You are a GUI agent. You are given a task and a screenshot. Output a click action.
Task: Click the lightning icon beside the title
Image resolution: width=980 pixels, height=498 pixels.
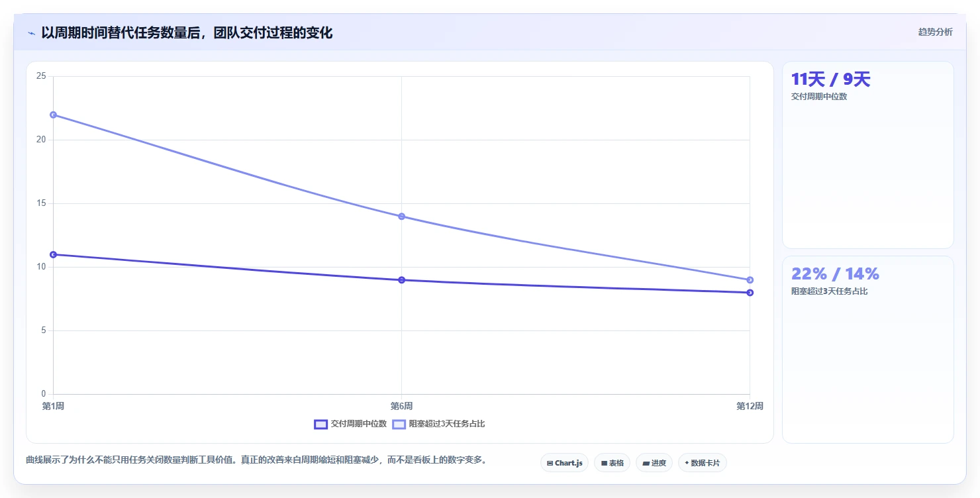[x=31, y=33]
